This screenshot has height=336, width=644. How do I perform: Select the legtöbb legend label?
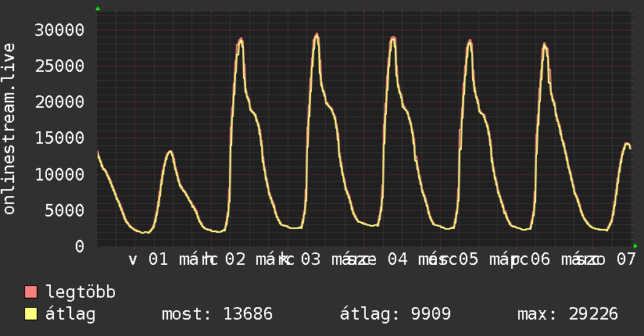(x=80, y=292)
